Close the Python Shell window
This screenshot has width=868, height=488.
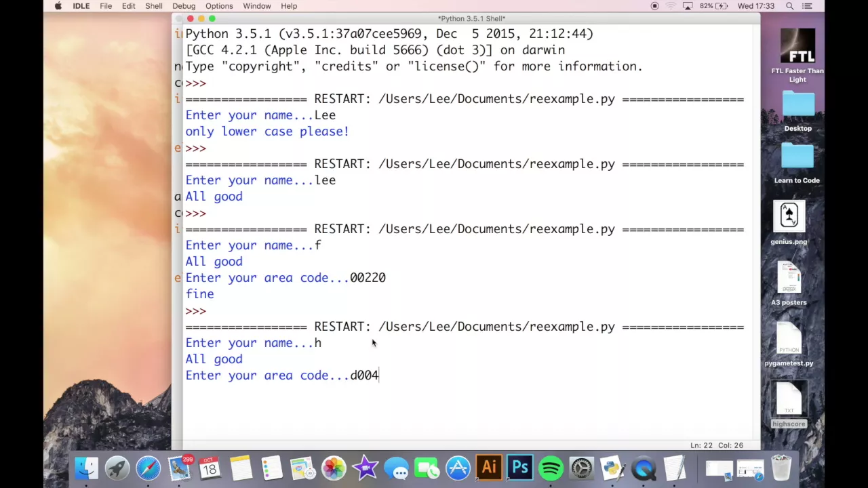[x=190, y=18]
